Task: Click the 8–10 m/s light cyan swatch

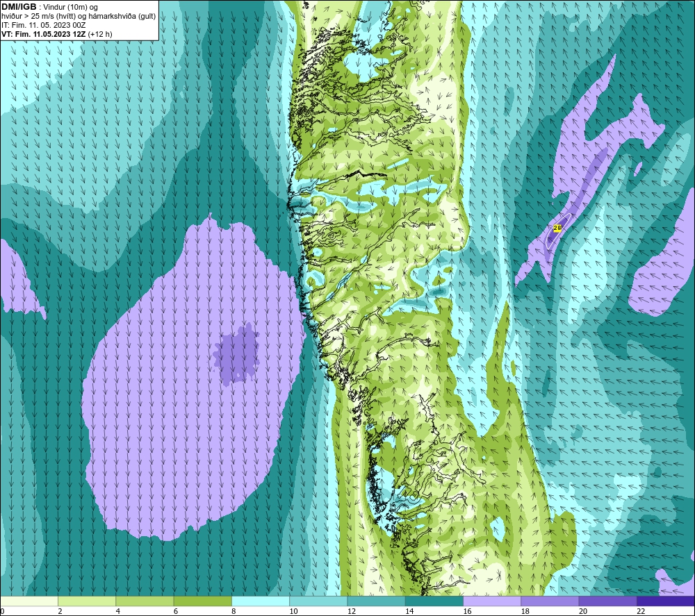Action: click(261, 601)
